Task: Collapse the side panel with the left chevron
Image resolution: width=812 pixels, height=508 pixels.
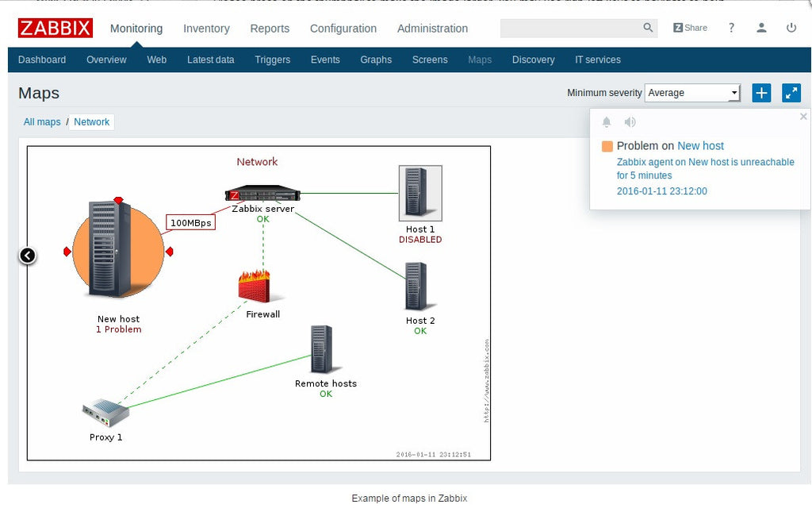Action: point(28,256)
